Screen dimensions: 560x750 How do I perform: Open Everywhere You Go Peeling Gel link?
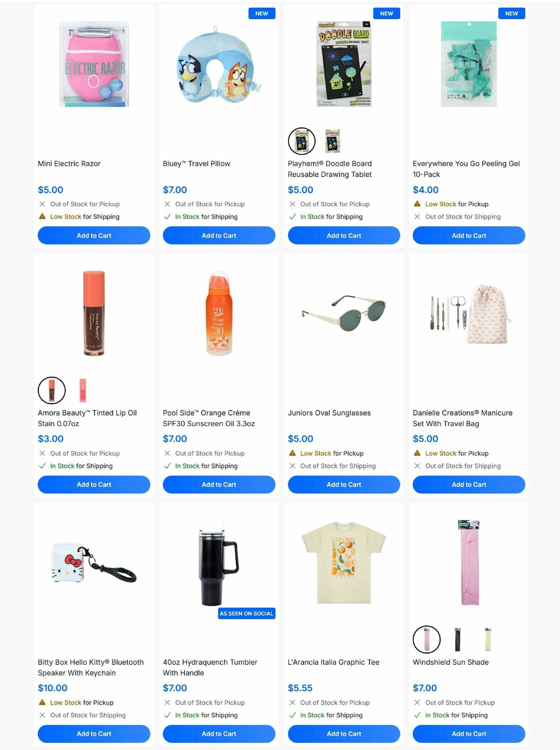466,169
